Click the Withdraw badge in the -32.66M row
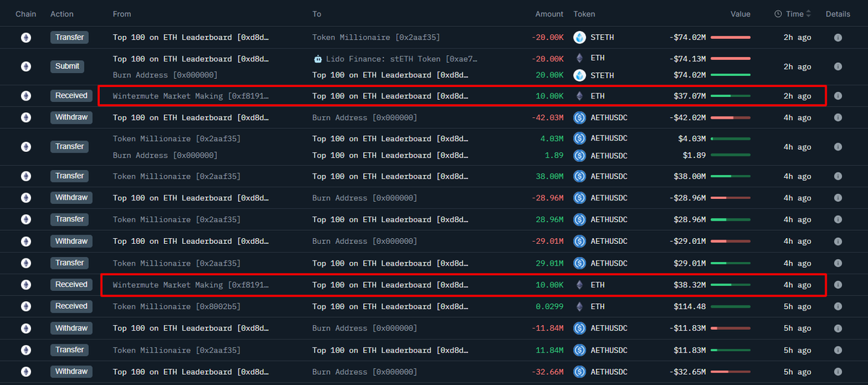The image size is (868, 385). (71, 372)
